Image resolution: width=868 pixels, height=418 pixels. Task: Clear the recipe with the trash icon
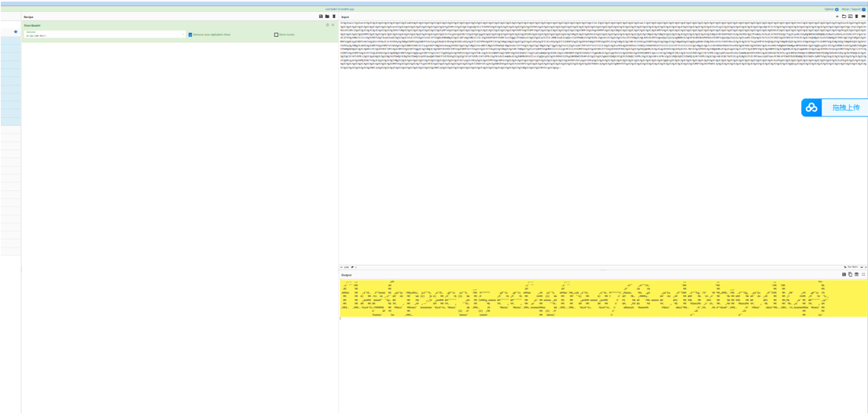point(334,16)
